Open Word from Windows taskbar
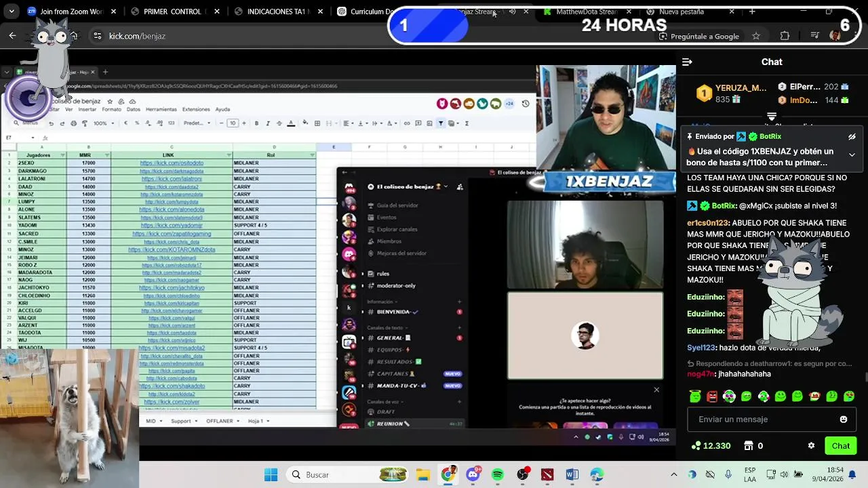The image size is (868, 488). point(572,474)
